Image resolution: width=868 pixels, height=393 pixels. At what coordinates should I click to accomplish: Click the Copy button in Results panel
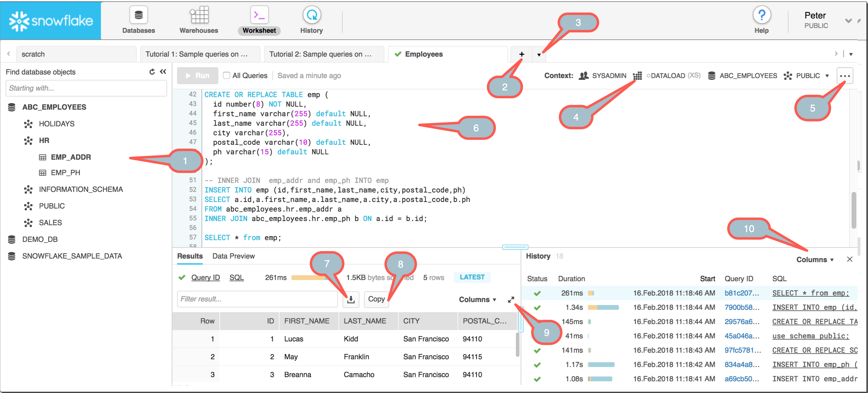point(376,299)
